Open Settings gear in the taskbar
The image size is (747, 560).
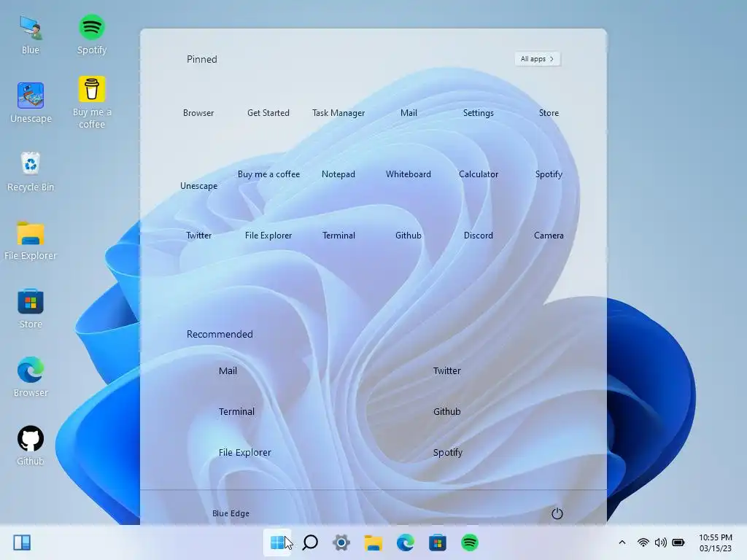click(x=341, y=542)
